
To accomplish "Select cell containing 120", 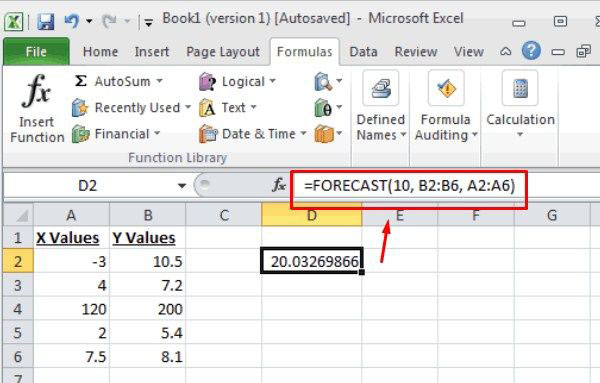I will coord(71,309).
